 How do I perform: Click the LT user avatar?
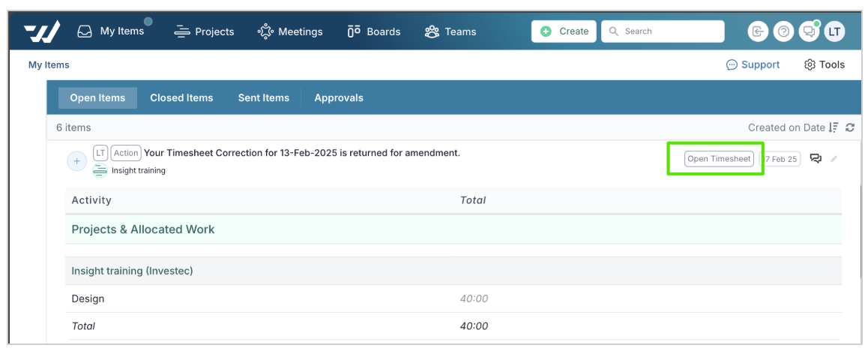(x=834, y=31)
